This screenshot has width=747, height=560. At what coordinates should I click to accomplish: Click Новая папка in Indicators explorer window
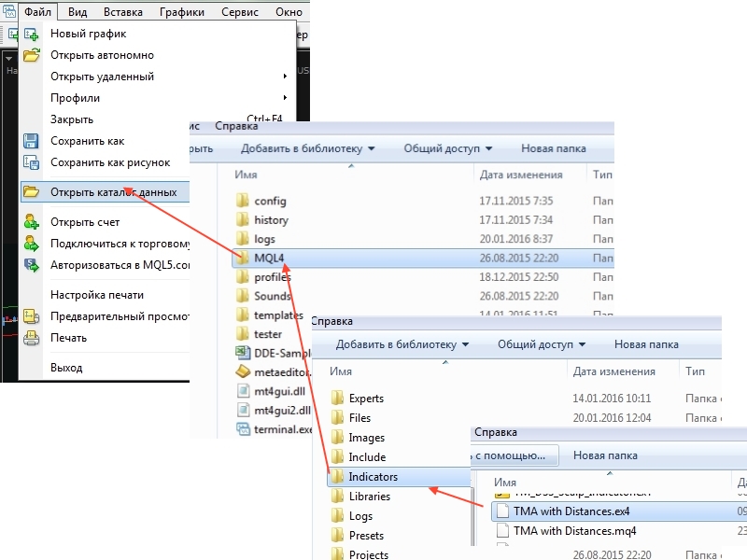coord(605,455)
